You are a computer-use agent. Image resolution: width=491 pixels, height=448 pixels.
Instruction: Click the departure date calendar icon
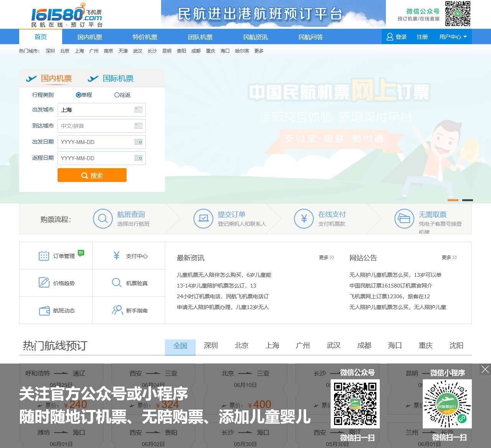[138, 142]
